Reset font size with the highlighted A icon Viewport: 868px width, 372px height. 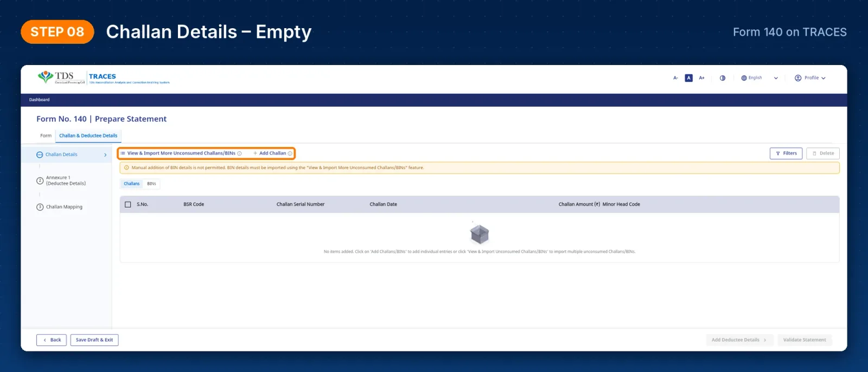coord(688,78)
